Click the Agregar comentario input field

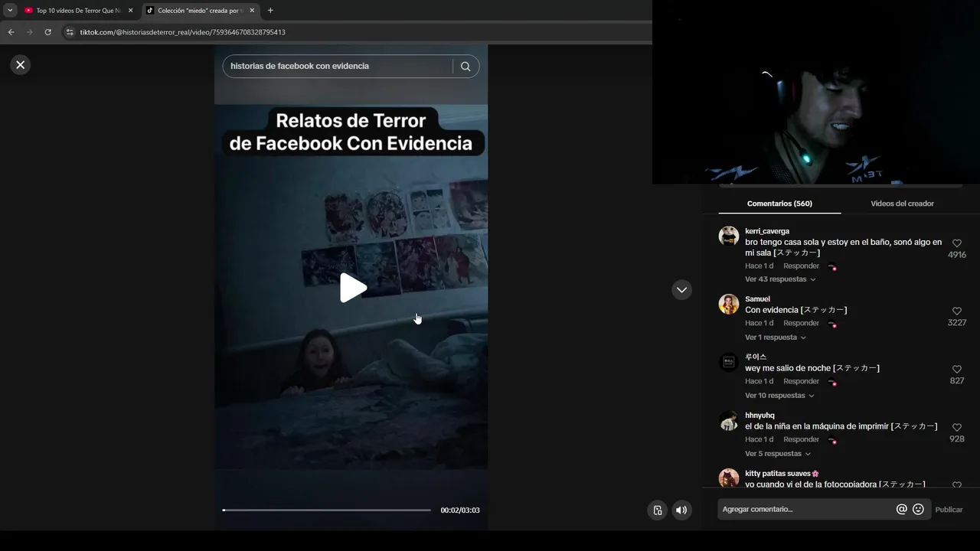point(806,510)
